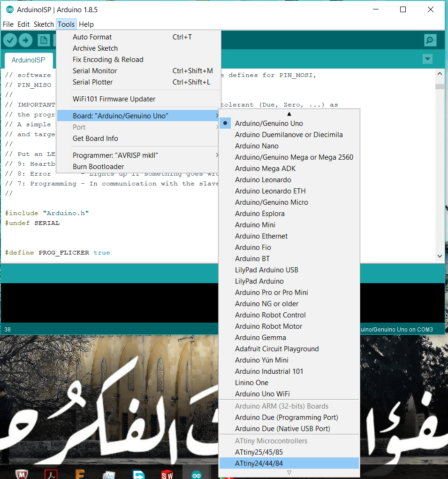The height and width of the screenshot is (479, 448).
Task: Click the board list scroll-up arrow
Action: tap(289, 114)
